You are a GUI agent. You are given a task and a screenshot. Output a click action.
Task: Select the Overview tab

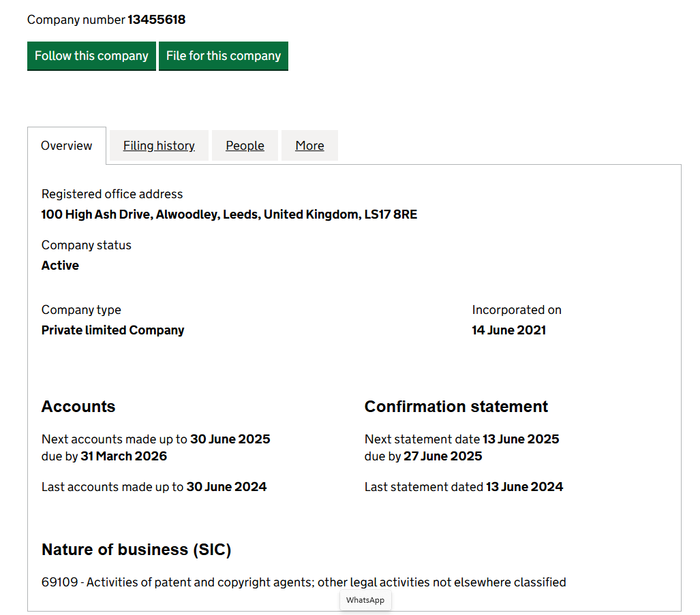click(67, 146)
